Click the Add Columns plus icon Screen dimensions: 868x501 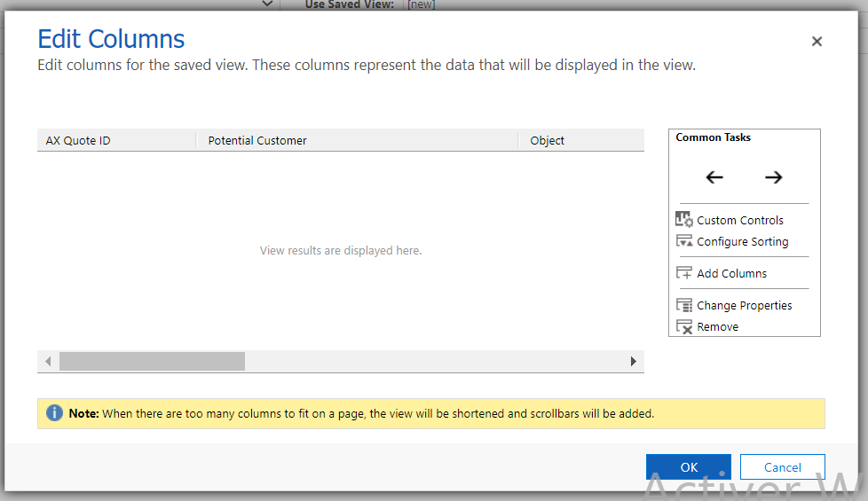tap(684, 273)
